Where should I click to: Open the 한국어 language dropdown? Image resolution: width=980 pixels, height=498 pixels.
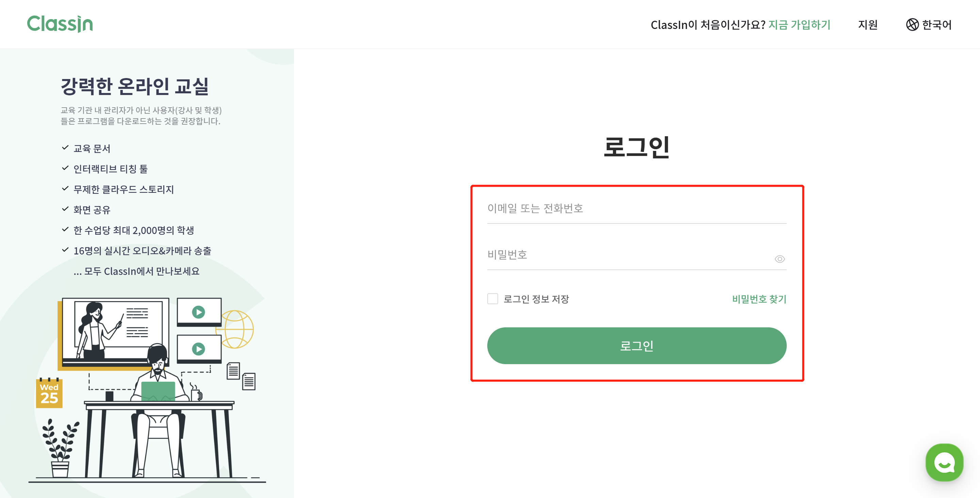[x=929, y=25]
